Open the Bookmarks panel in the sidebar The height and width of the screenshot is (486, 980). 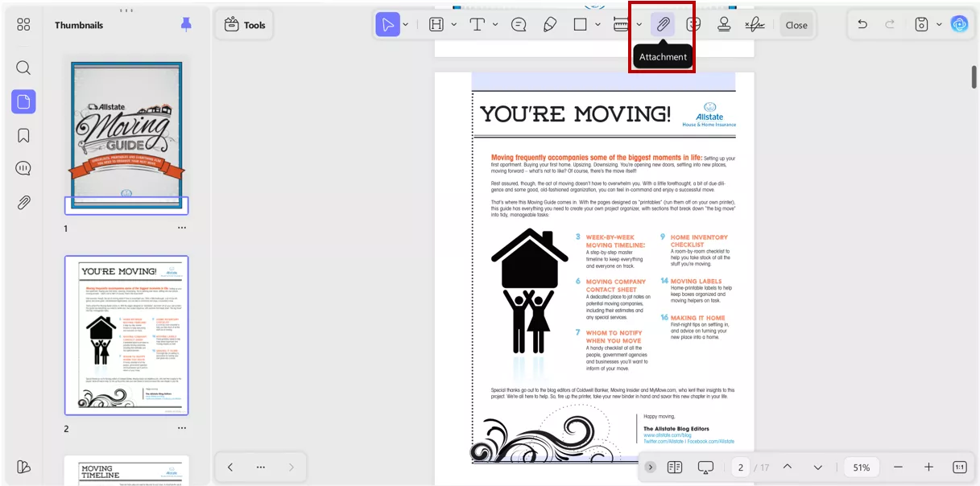click(23, 134)
